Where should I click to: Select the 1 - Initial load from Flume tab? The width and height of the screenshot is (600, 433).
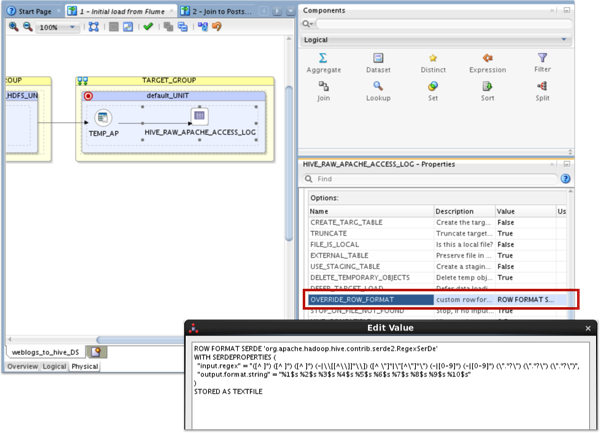tap(122, 11)
